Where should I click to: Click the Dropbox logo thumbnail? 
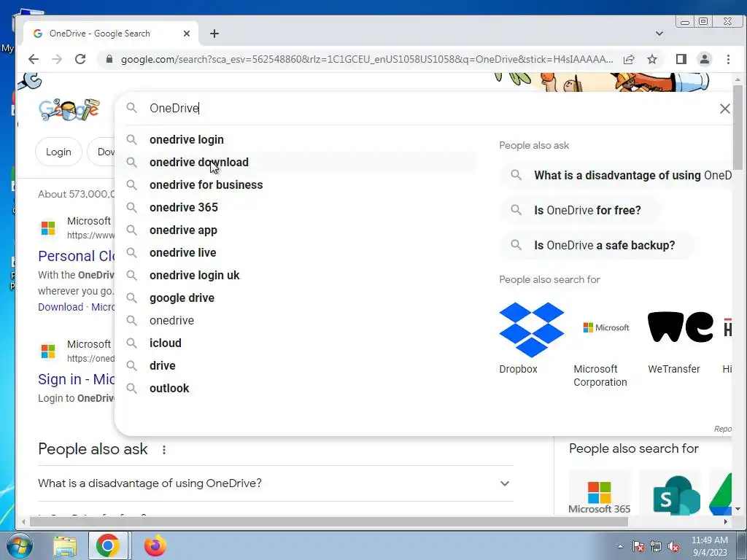coord(532,330)
